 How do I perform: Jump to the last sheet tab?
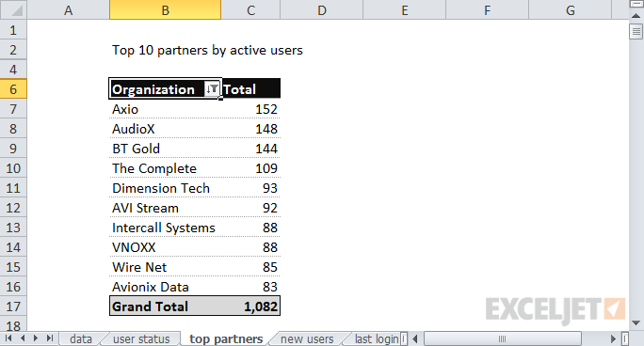click(x=50, y=338)
